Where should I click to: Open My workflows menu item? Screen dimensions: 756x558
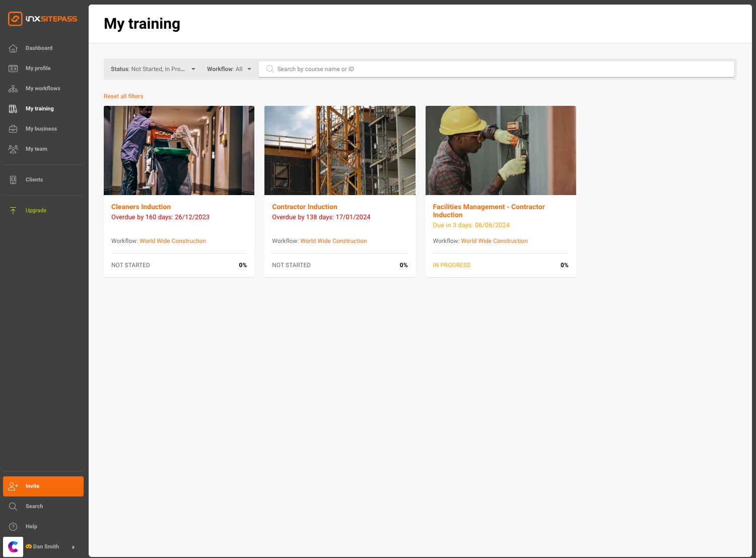click(43, 89)
